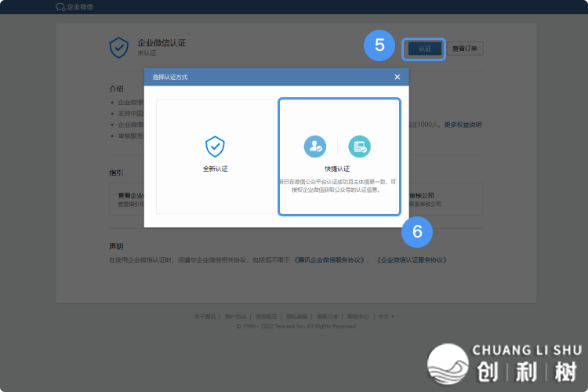
Task: Choose the 快捷认证 label
Action: pos(337,169)
